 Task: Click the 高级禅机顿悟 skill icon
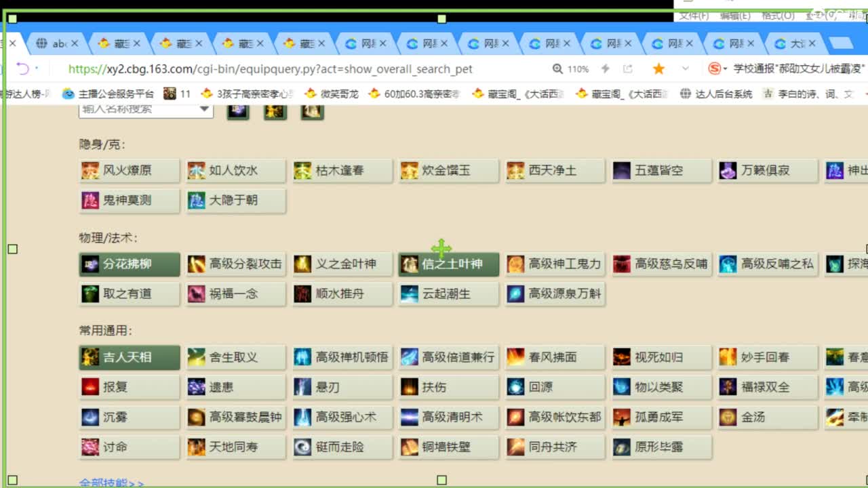[302, 357]
